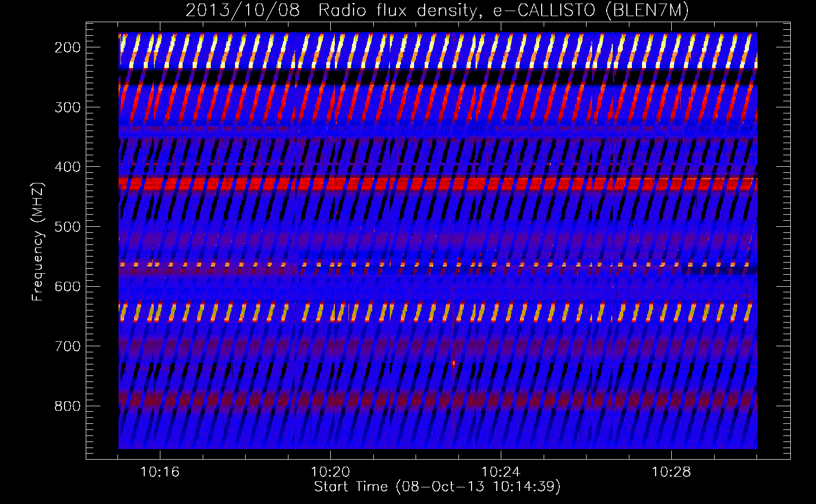Click the "10:24" time tick label
816x504 pixels.
click(x=501, y=472)
